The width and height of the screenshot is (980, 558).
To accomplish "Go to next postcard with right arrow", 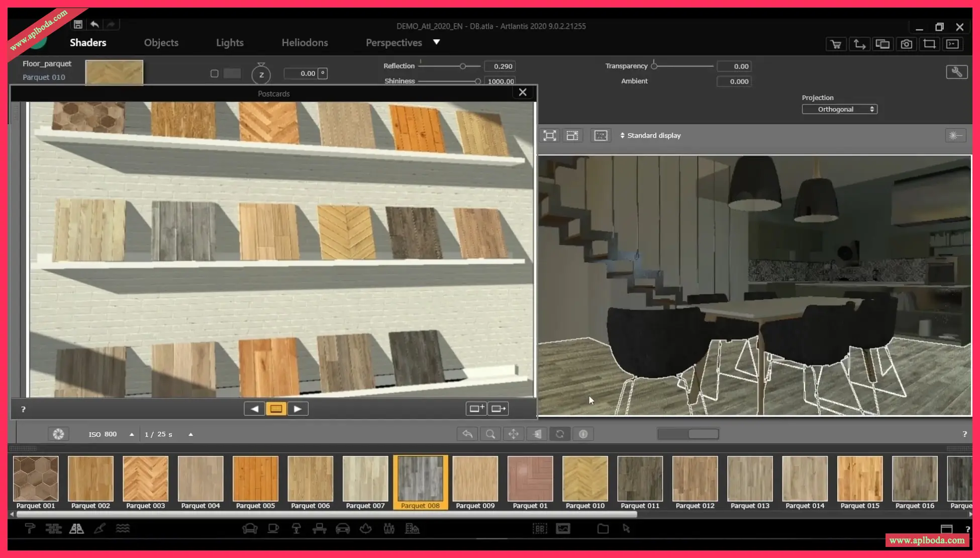I will pos(298,409).
